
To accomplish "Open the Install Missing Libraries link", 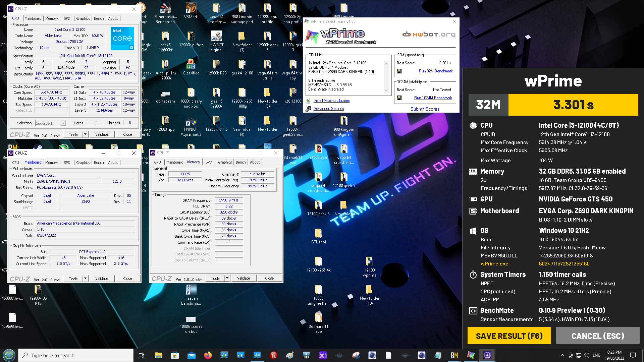I will 331,101.
